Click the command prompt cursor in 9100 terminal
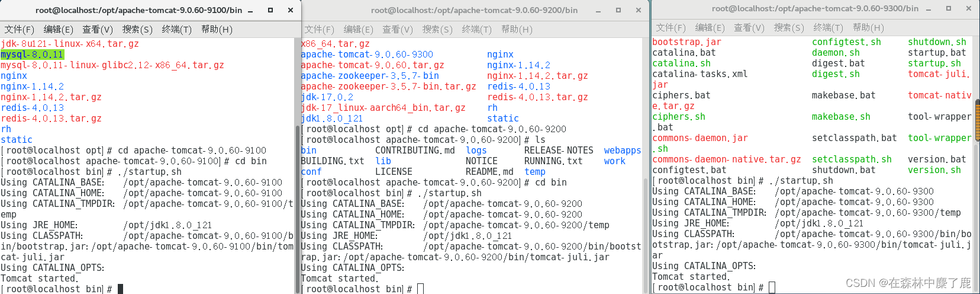 coord(120,289)
